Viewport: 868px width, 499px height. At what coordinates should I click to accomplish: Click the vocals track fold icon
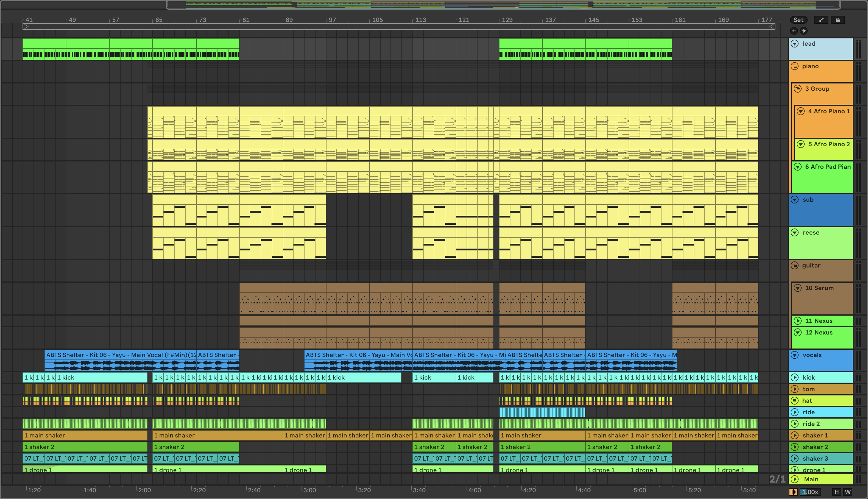795,355
